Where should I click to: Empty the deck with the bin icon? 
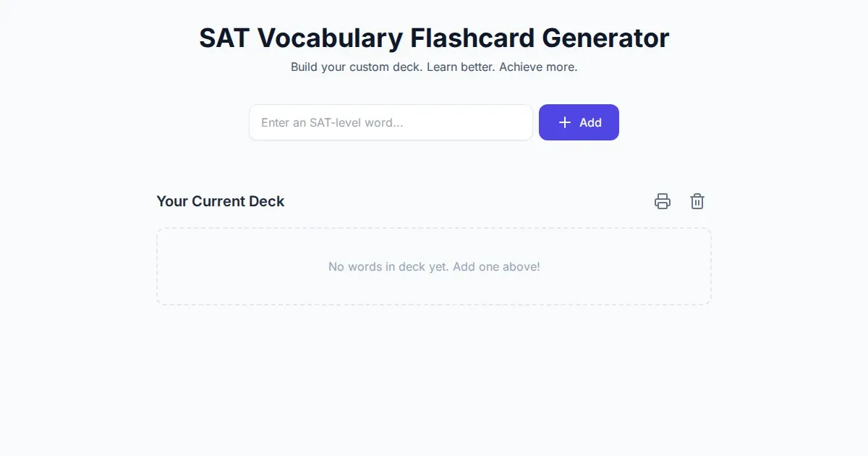coord(697,201)
